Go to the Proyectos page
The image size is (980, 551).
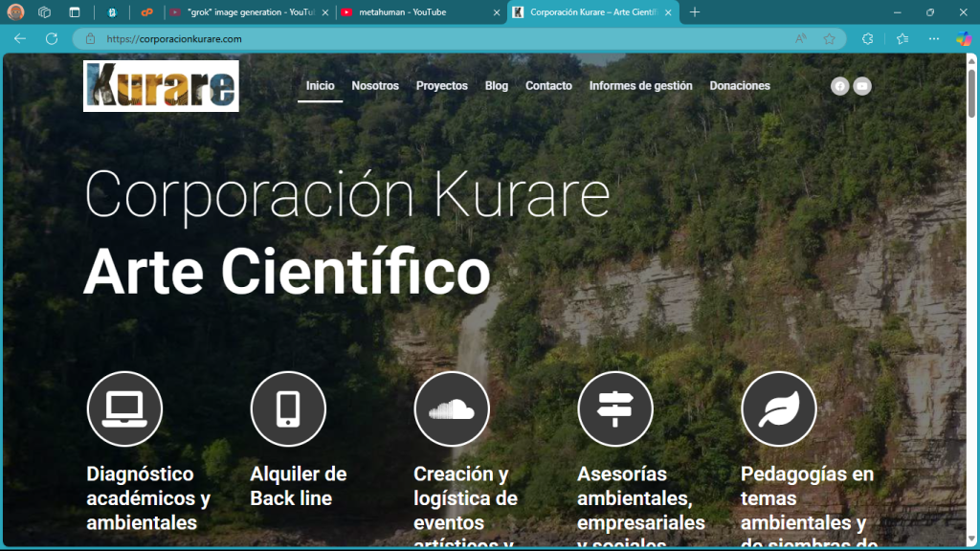point(442,86)
